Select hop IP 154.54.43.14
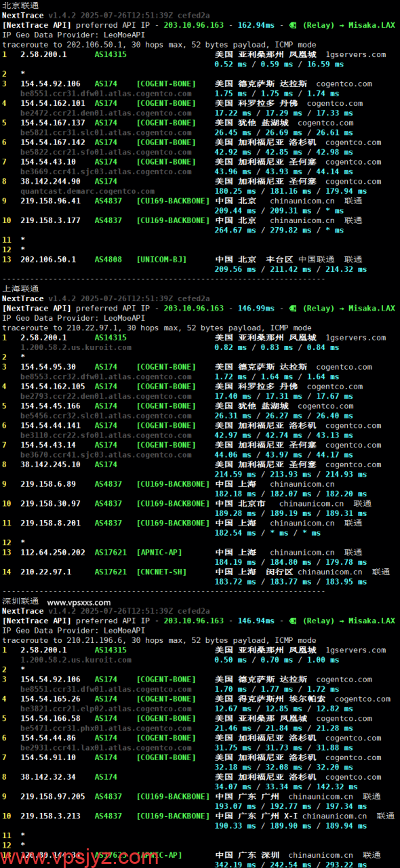 [48, 446]
